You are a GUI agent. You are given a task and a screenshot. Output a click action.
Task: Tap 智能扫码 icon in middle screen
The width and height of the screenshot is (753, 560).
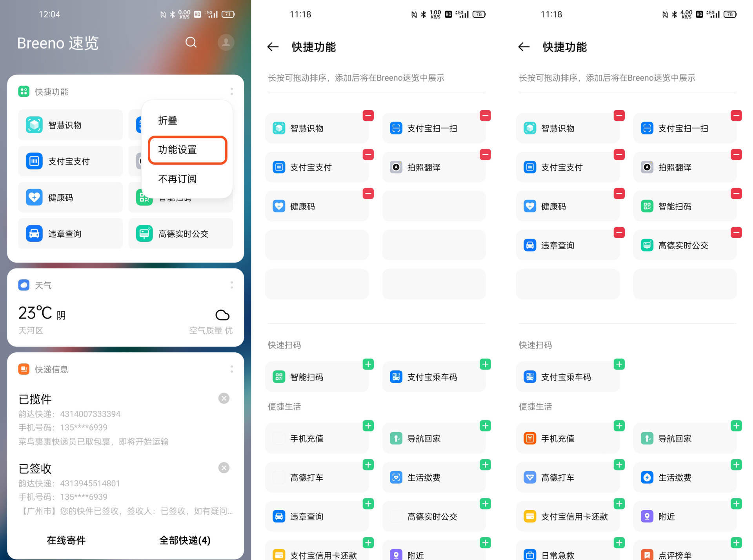[279, 377]
